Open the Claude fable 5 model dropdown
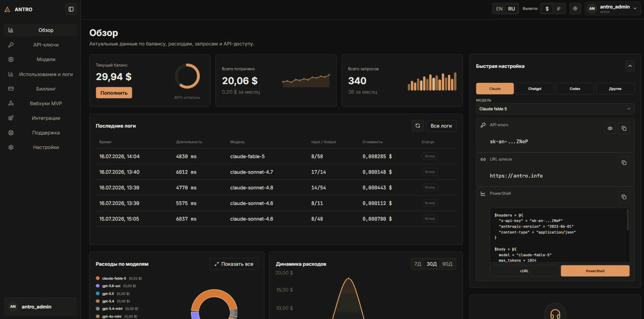The height and width of the screenshot is (319, 644). [555, 109]
